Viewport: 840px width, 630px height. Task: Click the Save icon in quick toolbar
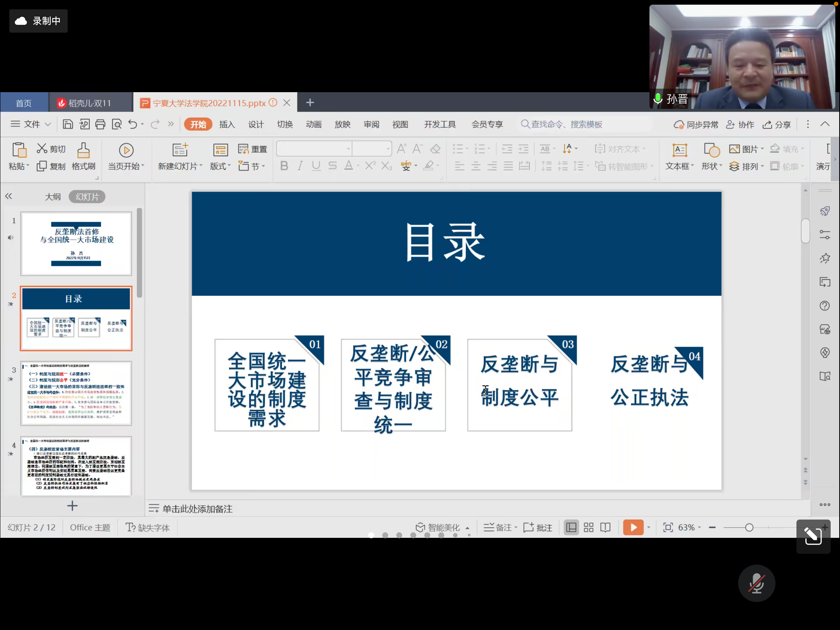[68, 124]
